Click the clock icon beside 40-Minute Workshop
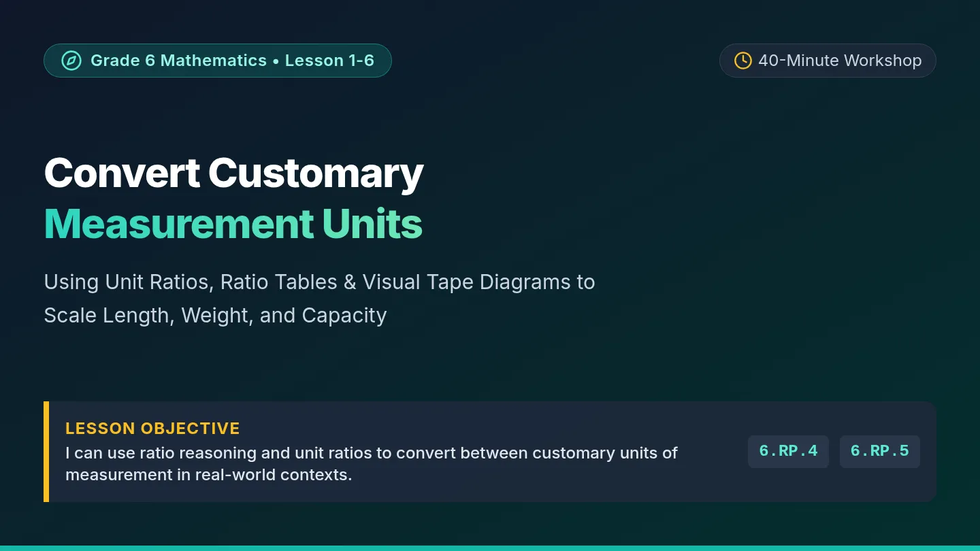 click(743, 61)
